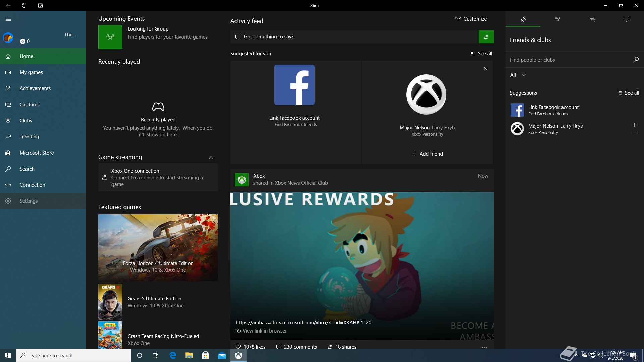Open the ambassadors.microsoft.com link
Image resolution: width=644 pixels, height=362 pixels.
(x=304, y=323)
